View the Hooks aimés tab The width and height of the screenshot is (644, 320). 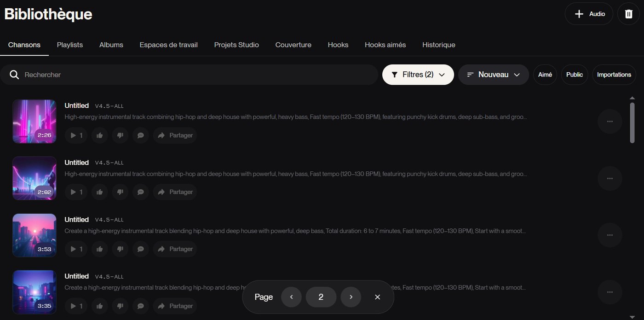point(385,45)
